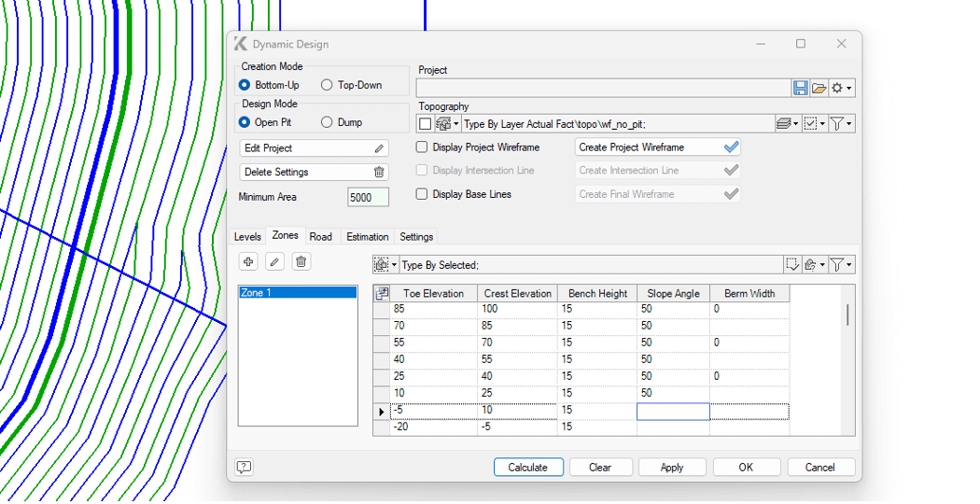The width and height of the screenshot is (980, 504).
Task: Open the project settings gear dropdown
Action: pyautogui.click(x=841, y=88)
